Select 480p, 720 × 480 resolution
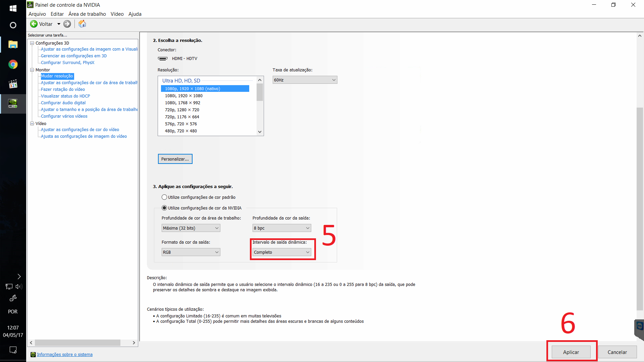Image resolution: width=644 pixels, height=362 pixels. pyautogui.click(x=205, y=131)
